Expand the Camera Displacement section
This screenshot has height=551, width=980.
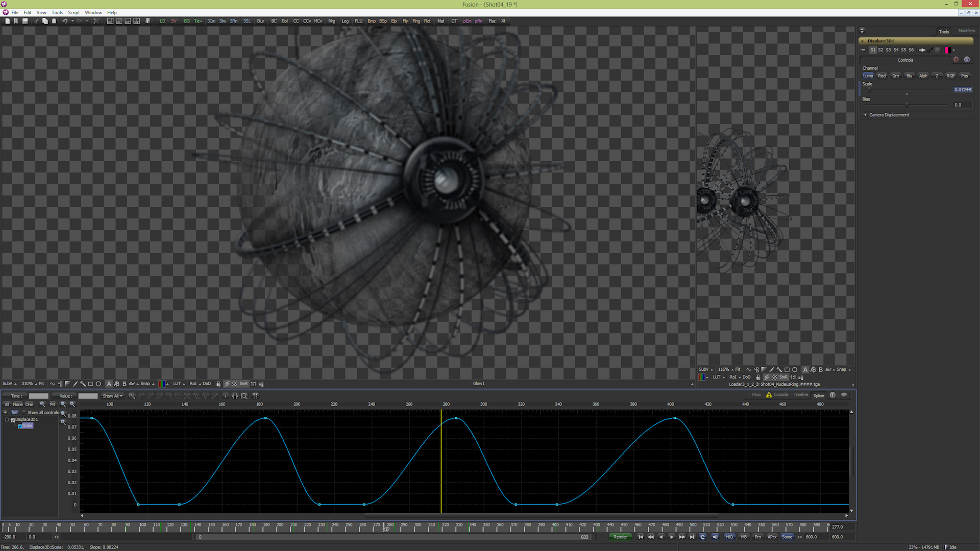[865, 115]
